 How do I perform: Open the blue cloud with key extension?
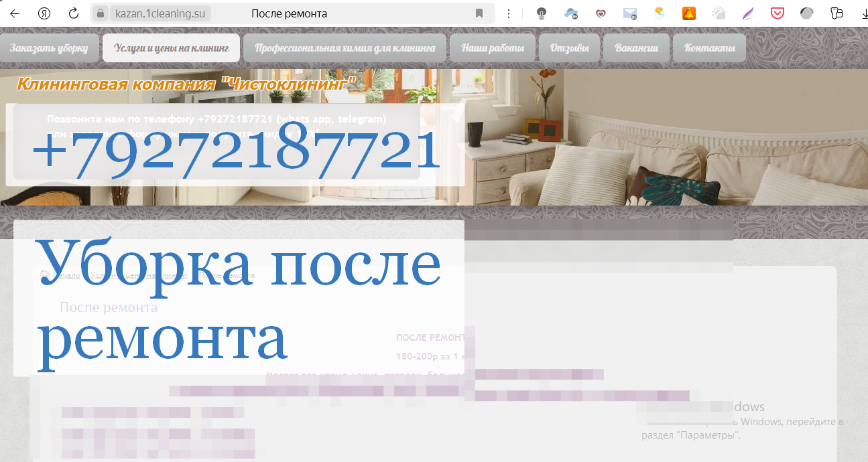click(571, 13)
